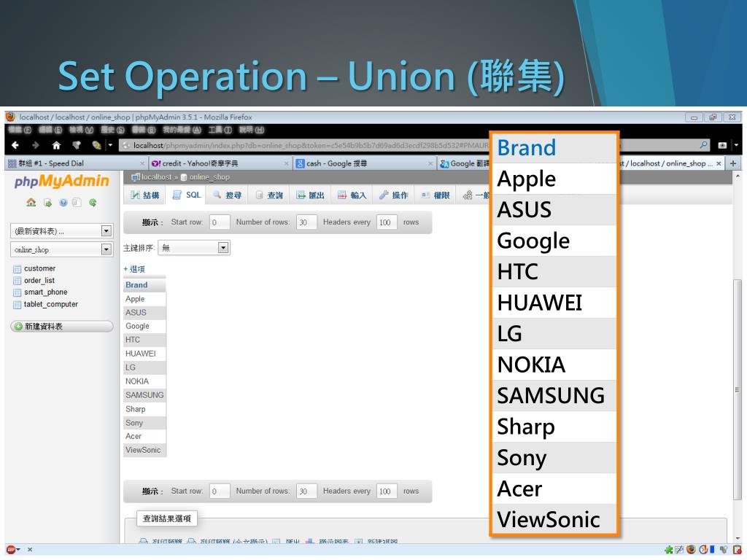Switch to the Speed Dial browser tab
Viewport: 747px width, 560px height.
[75, 163]
